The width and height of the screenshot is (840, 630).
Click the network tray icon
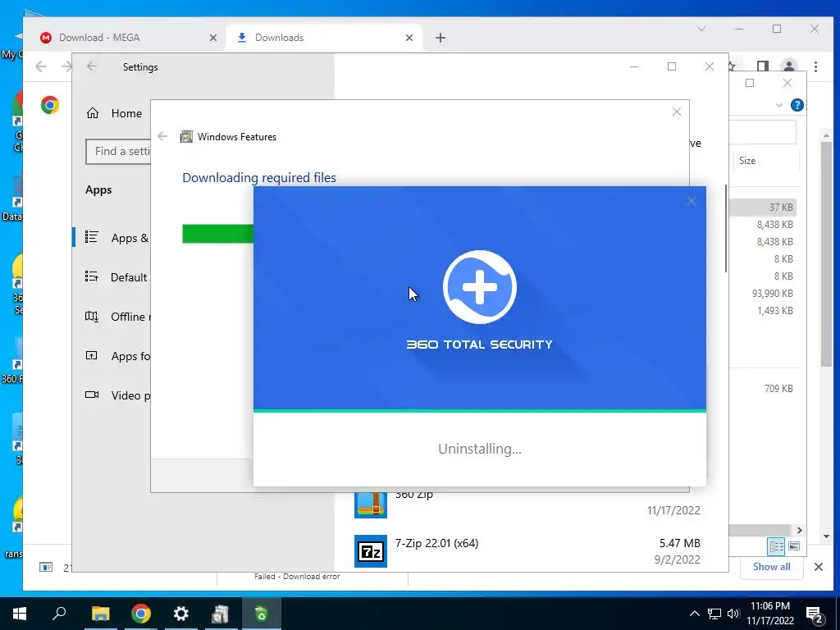[714, 614]
